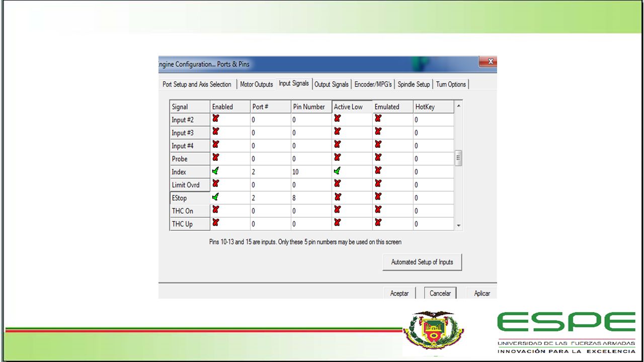Toggle Active Low for THC On
644x362 pixels.
click(338, 210)
